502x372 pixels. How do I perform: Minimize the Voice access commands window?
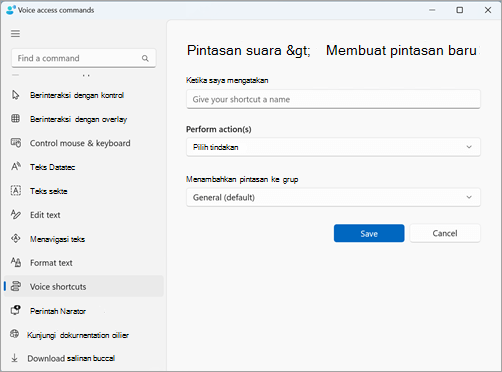coord(432,10)
